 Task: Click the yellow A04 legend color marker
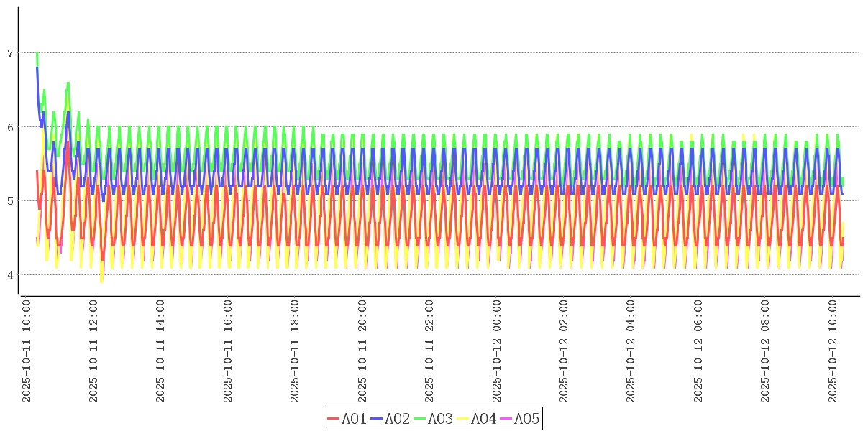(x=463, y=419)
